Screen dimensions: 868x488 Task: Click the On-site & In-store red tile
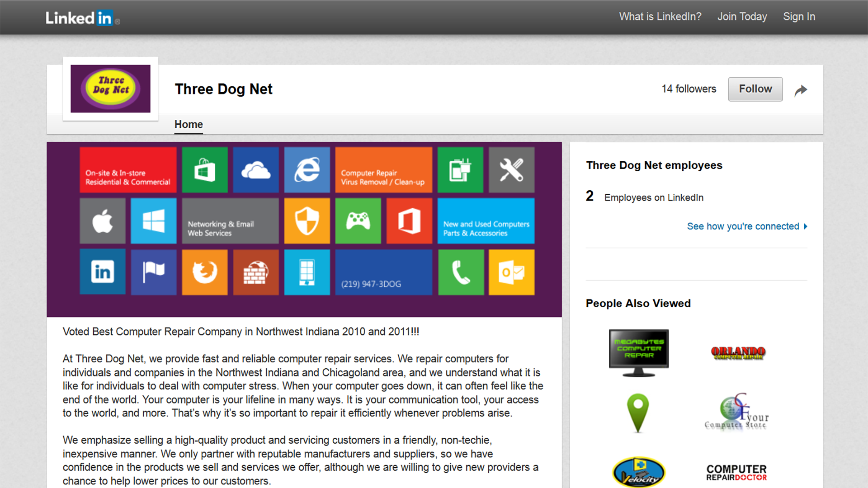click(x=128, y=170)
